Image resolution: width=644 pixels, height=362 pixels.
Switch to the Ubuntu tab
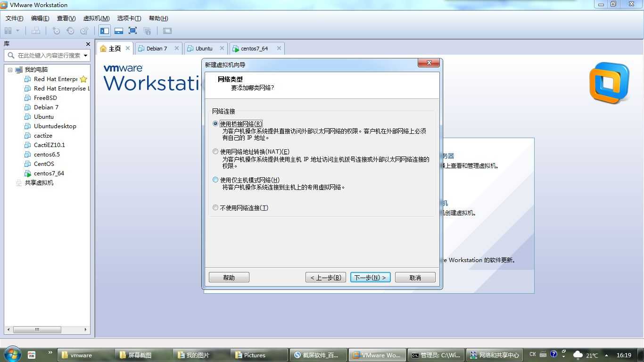(204, 48)
